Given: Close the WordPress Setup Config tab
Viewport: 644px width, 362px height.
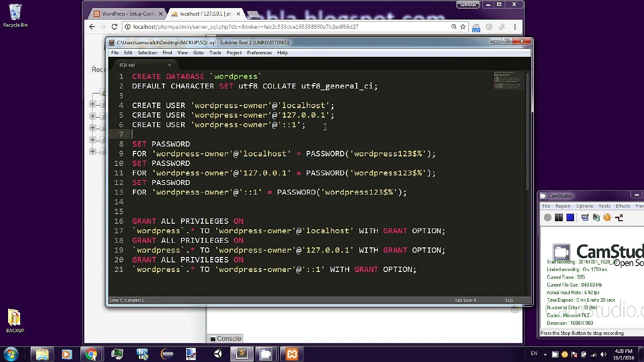Looking at the screenshot, I should coord(161,14).
